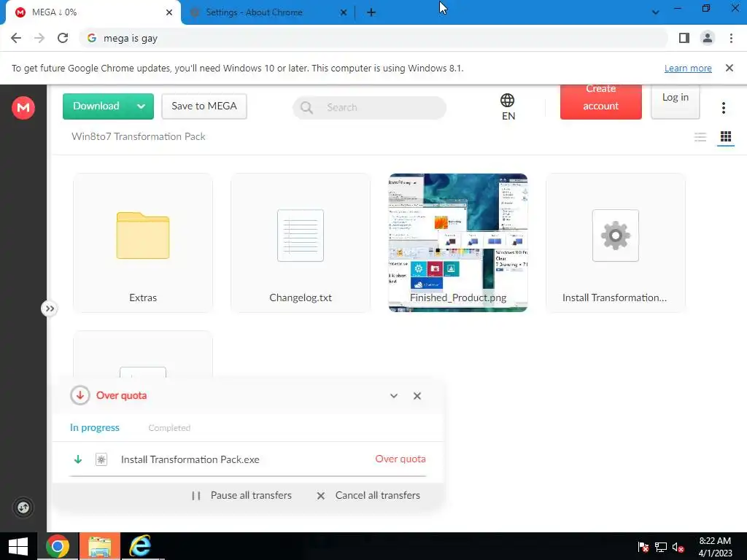This screenshot has width=747, height=560.
Task: Click the Action Center flag icon
Action: click(x=643, y=547)
